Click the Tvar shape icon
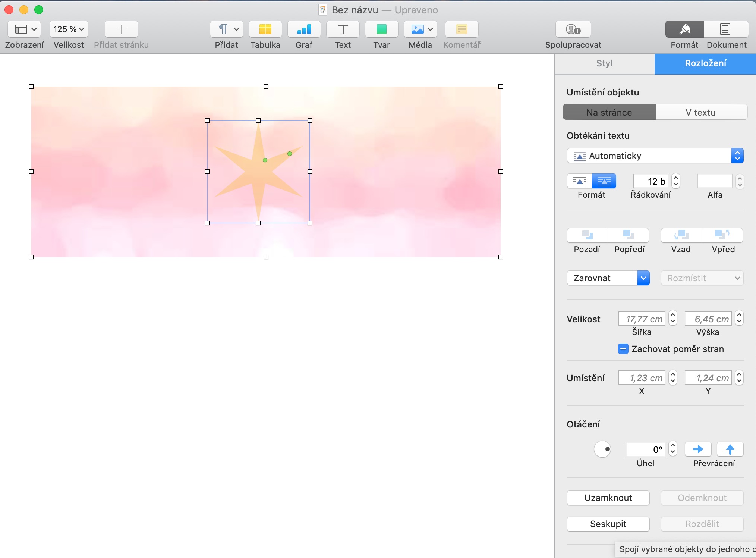The image size is (756, 558). 381,29
